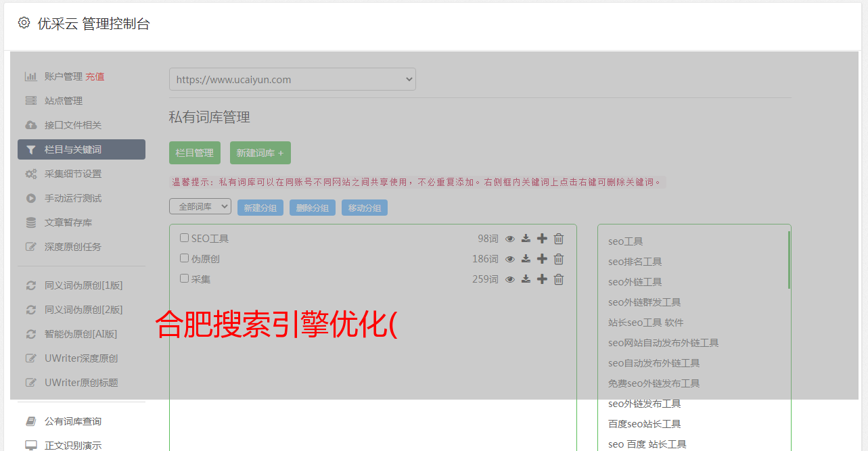Select keyword seo网站自动发布外链工具
Image resolution: width=868 pixels, height=451 pixels.
[663, 343]
